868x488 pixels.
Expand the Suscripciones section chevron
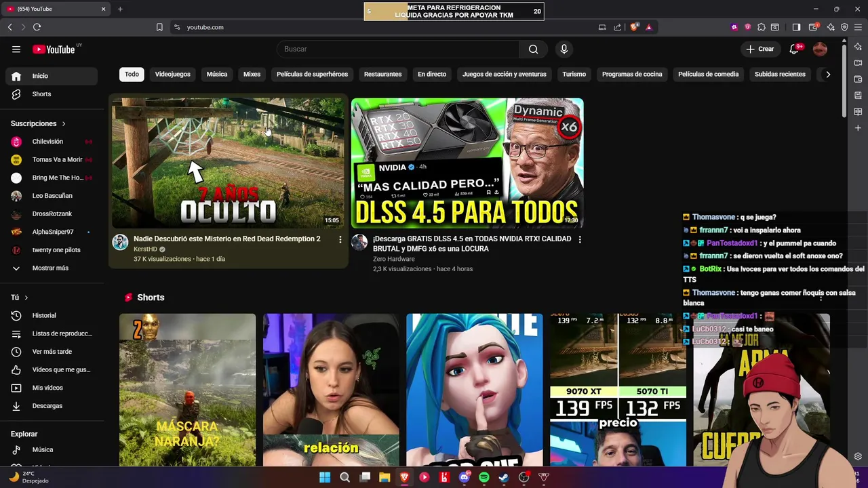[64, 123]
